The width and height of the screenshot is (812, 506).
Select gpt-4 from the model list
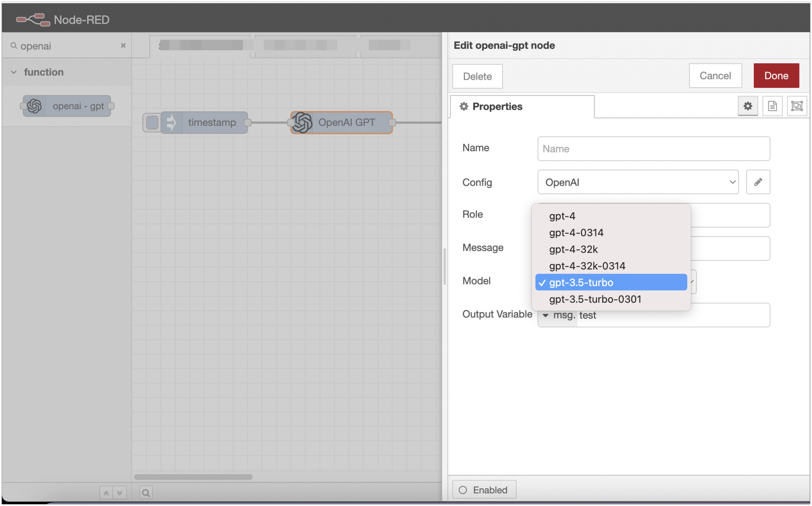click(x=562, y=216)
